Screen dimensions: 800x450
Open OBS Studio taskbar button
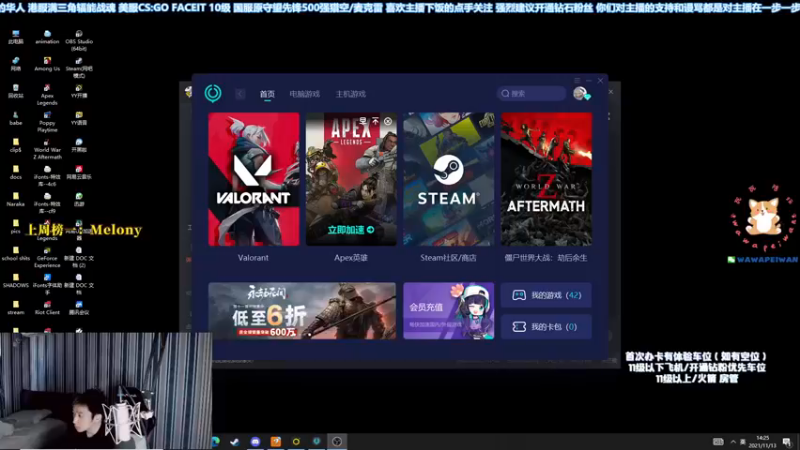[x=337, y=441]
